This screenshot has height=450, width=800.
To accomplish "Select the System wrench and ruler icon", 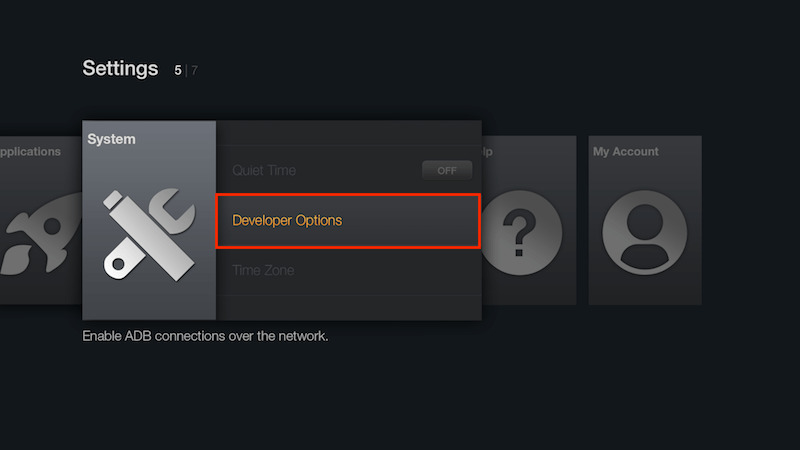I will tap(149, 235).
